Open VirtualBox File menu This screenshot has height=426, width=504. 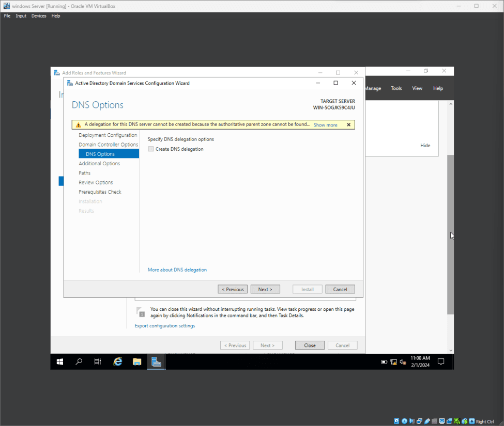tap(7, 15)
